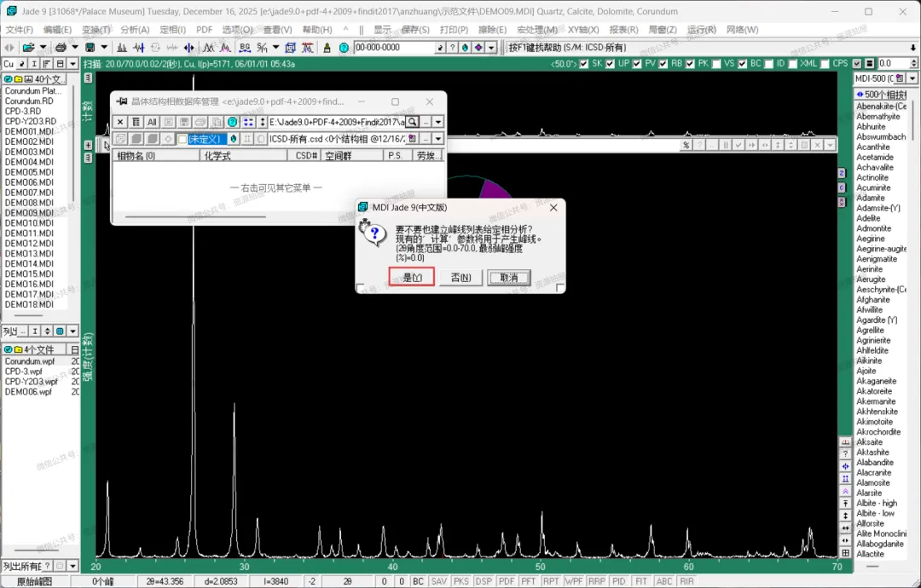Select DEMO09.MDI in file list
This screenshot has width=921, height=588.
coord(29,213)
